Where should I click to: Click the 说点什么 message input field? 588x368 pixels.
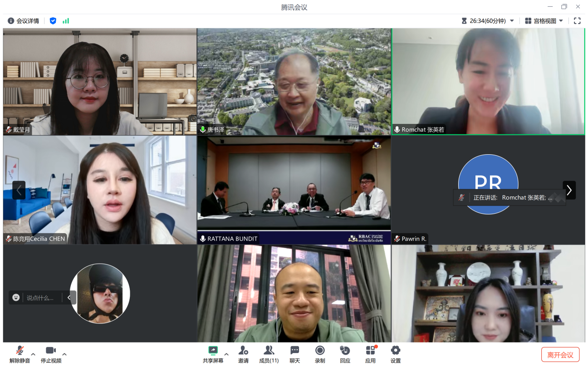point(40,298)
